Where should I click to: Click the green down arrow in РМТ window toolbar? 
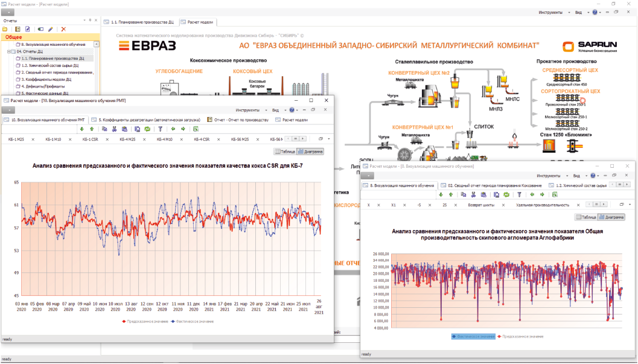coord(81,129)
